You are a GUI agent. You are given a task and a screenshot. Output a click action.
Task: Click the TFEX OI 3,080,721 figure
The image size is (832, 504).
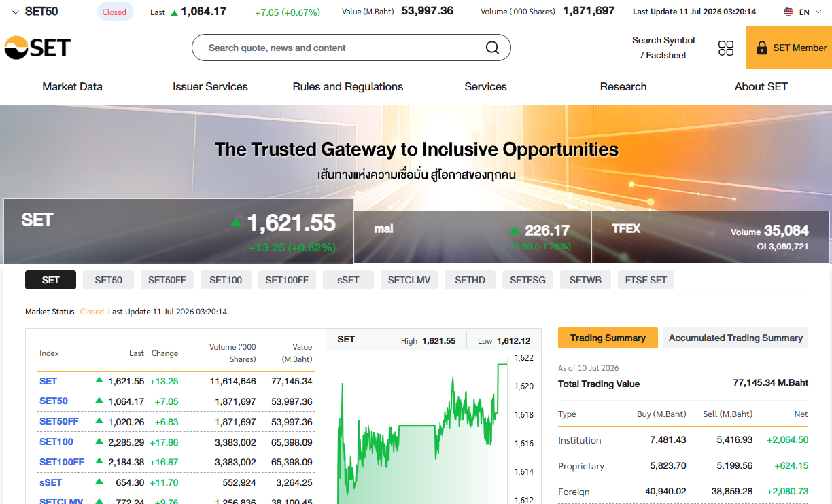[x=783, y=247]
